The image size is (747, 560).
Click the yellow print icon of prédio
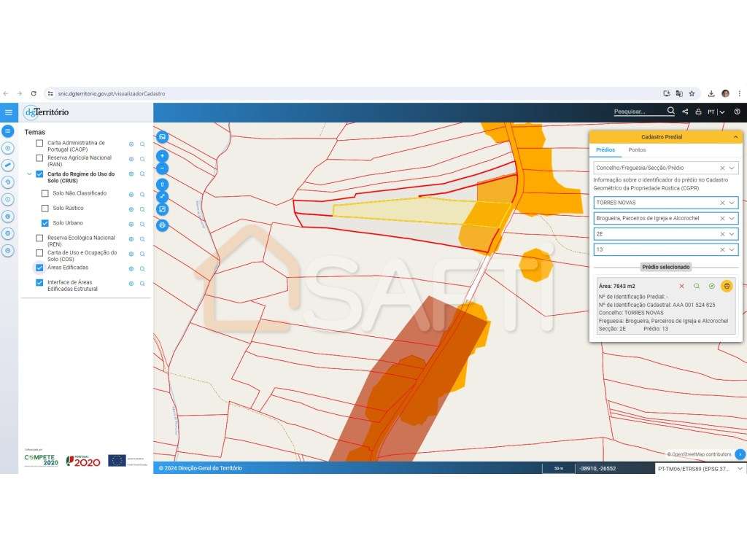click(x=727, y=286)
